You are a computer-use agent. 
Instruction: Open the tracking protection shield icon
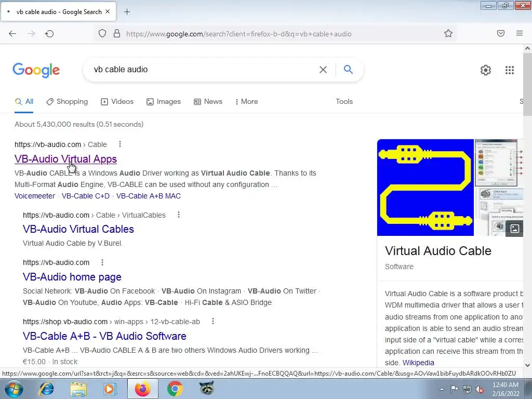point(102,33)
